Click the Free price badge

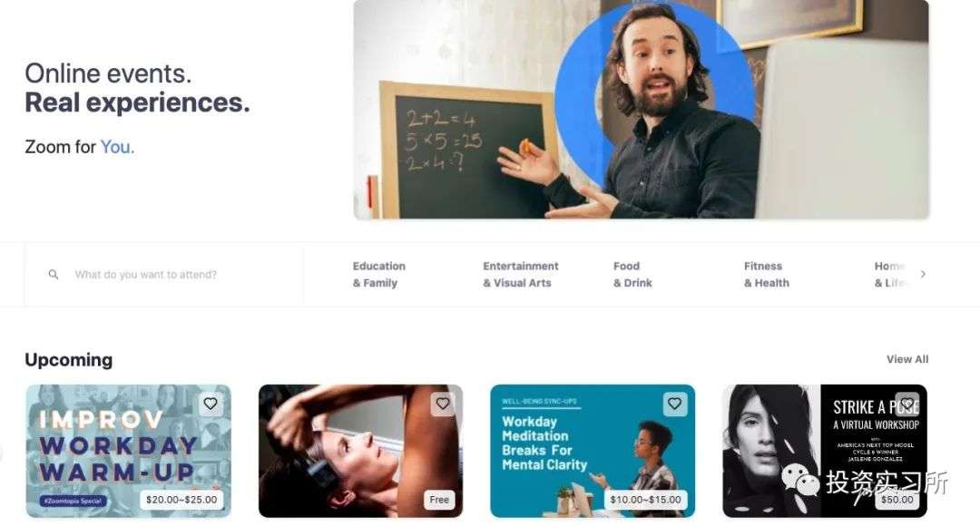[439, 500]
